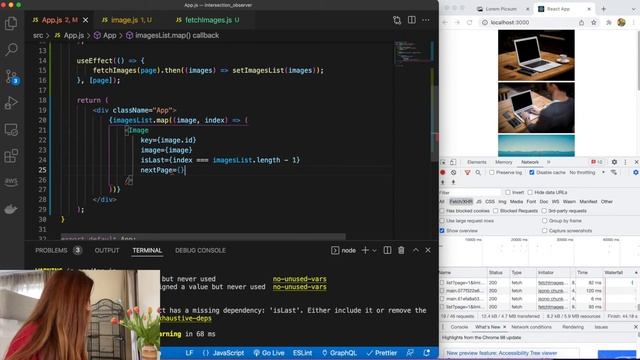Check the Hide data URLs checkbox
Image resolution: width=640 pixels, height=360 pixels.
[x=530, y=192]
